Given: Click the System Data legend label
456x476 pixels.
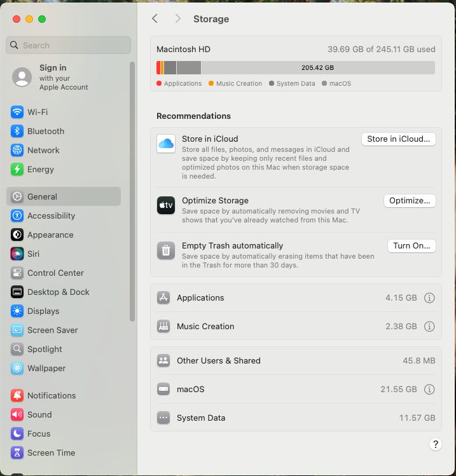Looking at the screenshot, I should coord(296,83).
